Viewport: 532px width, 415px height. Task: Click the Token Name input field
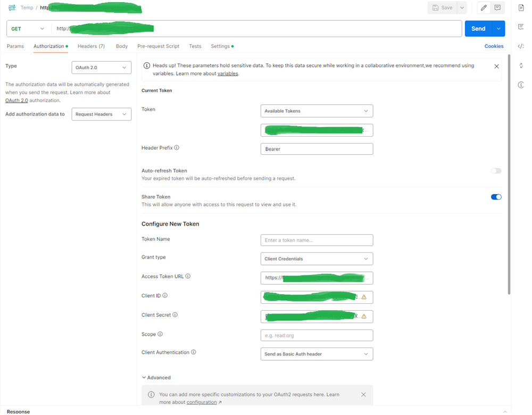tap(317, 240)
